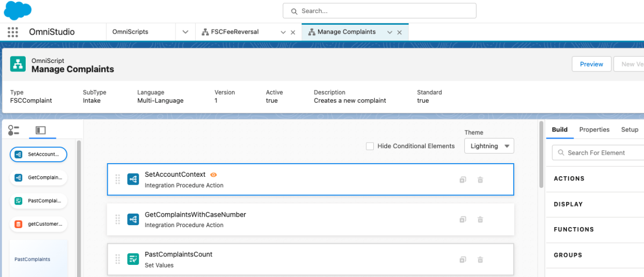Image resolution: width=644 pixels, height=277 pixels.
Task: Click SetAccountContext integration procedure icon in canvas
Action: point(133,179)
